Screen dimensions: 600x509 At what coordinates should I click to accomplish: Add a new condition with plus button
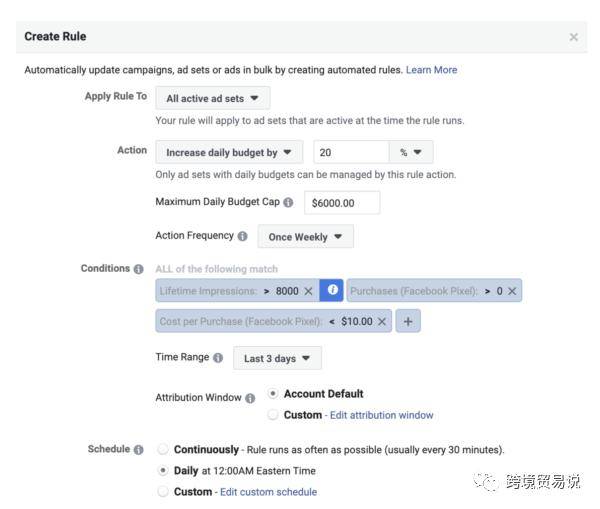tap(408, 322)
